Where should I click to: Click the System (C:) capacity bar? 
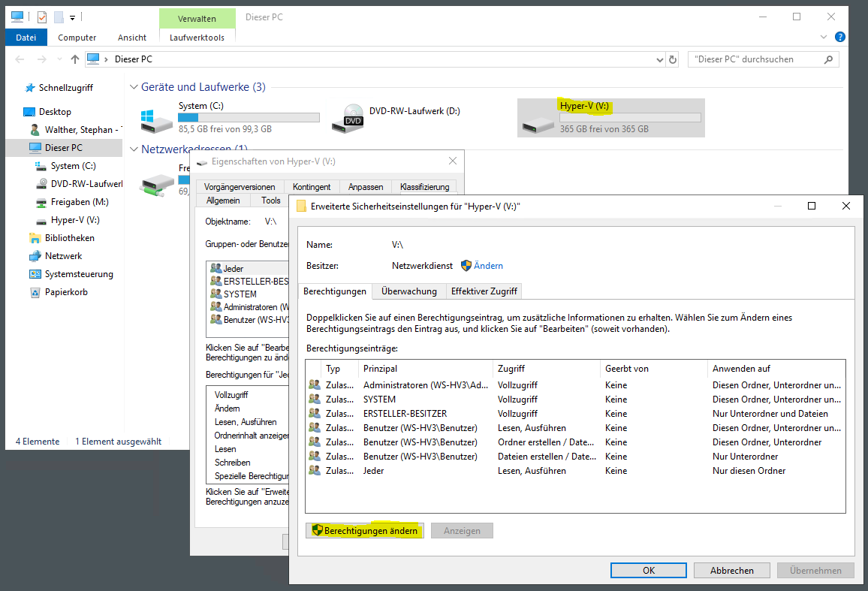(249, 117)
